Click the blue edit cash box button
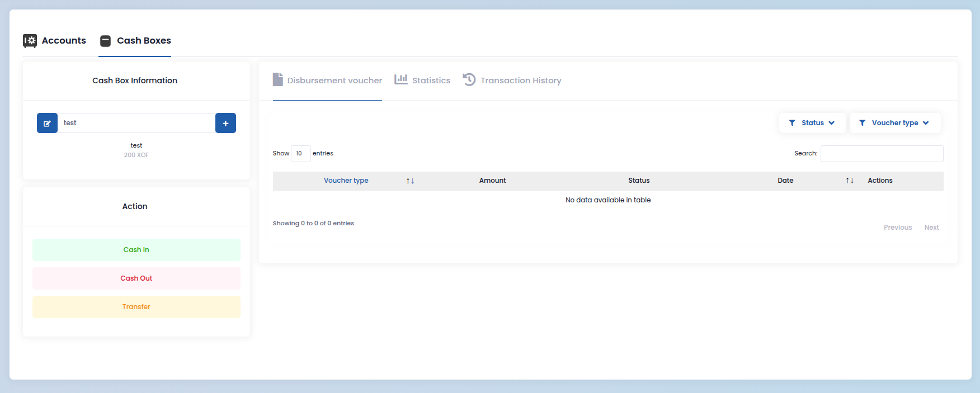 tap(47, 123)
